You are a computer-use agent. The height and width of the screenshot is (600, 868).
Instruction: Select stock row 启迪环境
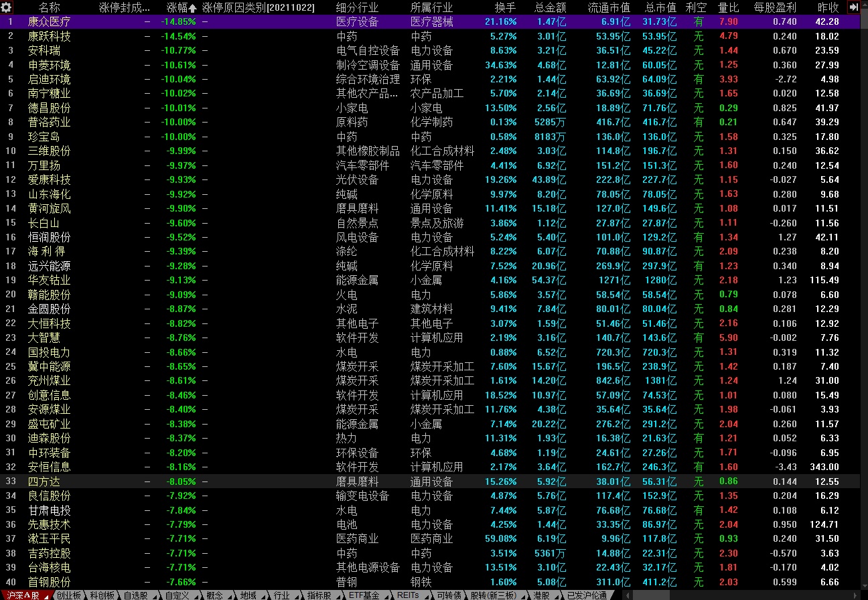click(430, 79)
